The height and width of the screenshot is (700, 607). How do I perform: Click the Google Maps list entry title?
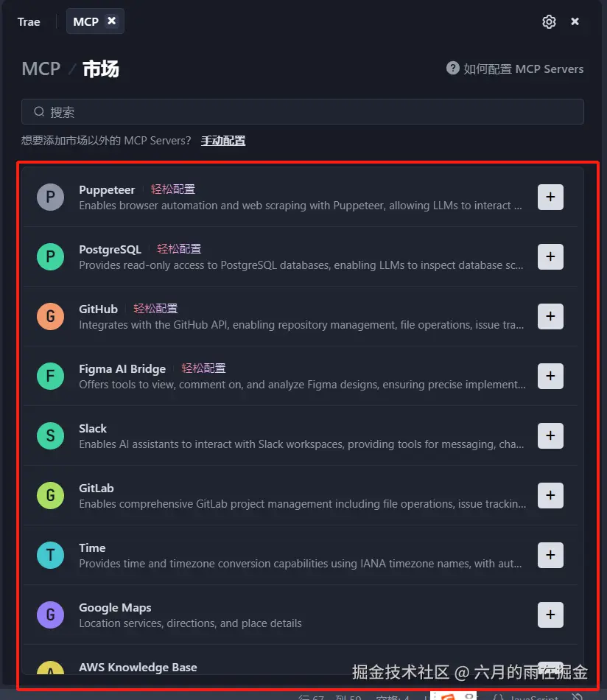click(x=115, y=607)
